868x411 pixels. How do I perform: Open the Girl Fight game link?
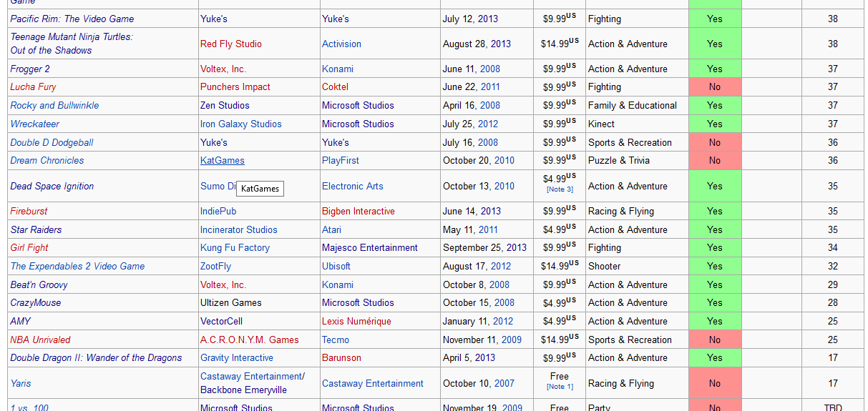click(29, 247)
